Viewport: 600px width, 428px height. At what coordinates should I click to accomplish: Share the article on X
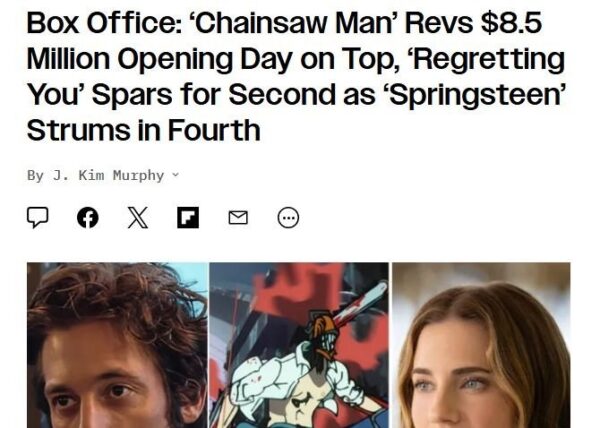click(138, 218)
